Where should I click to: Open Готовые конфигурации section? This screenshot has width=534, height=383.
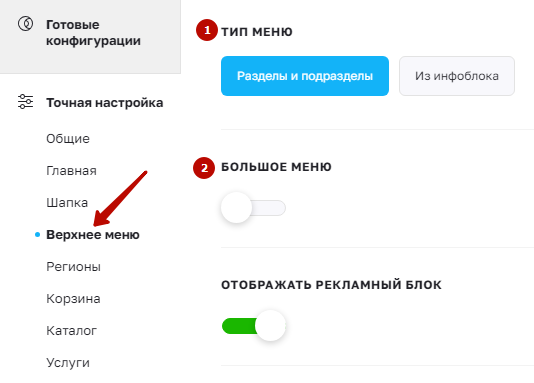pyautogui.click(x=90, y=36)
